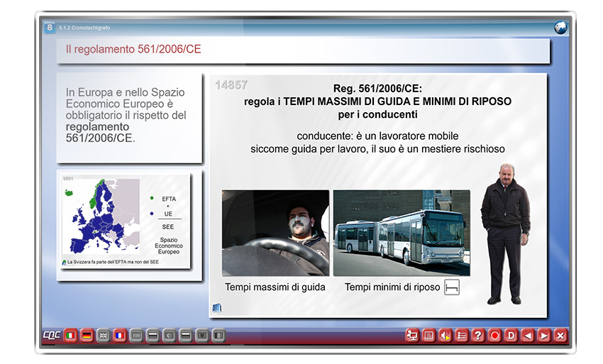Click the articulated bus photo
603x364 pixels.
click(402, 233)
